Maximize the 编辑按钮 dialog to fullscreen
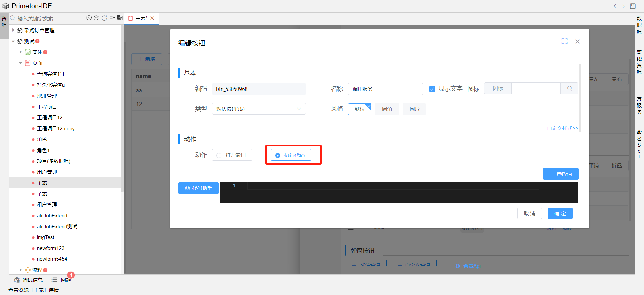The image size is (644, 295). tap(565, 41)
